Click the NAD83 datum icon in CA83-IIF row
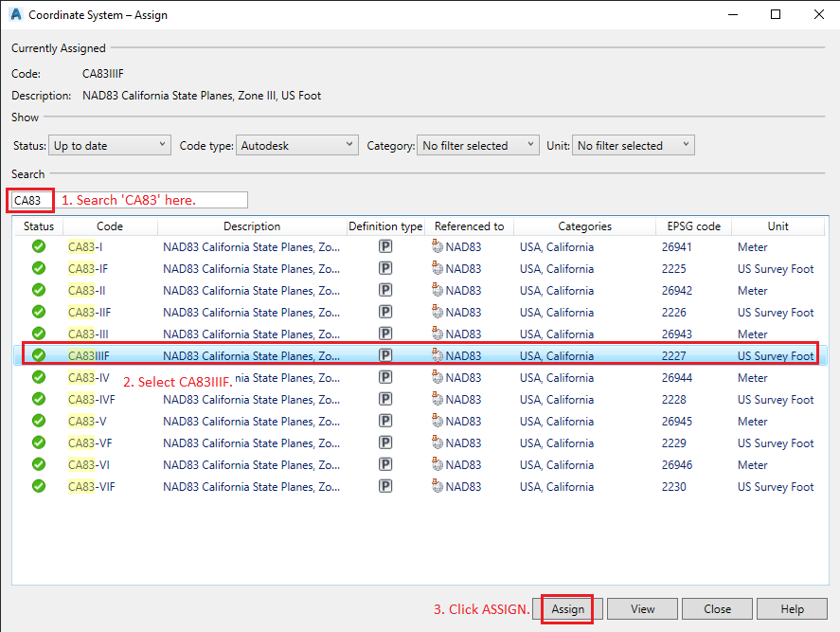The width and height of the screenshot is (840, 632). click(438, 312)
